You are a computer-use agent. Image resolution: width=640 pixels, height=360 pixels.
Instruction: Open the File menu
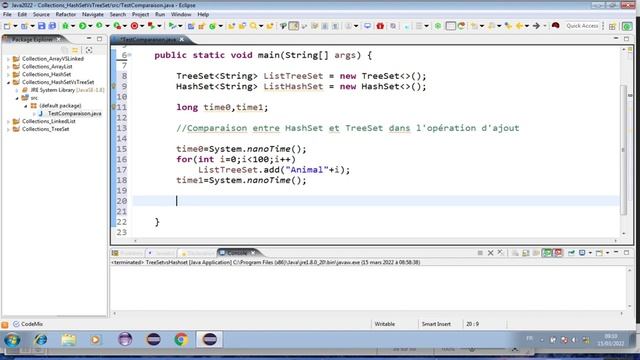click(x=7, y=14)
